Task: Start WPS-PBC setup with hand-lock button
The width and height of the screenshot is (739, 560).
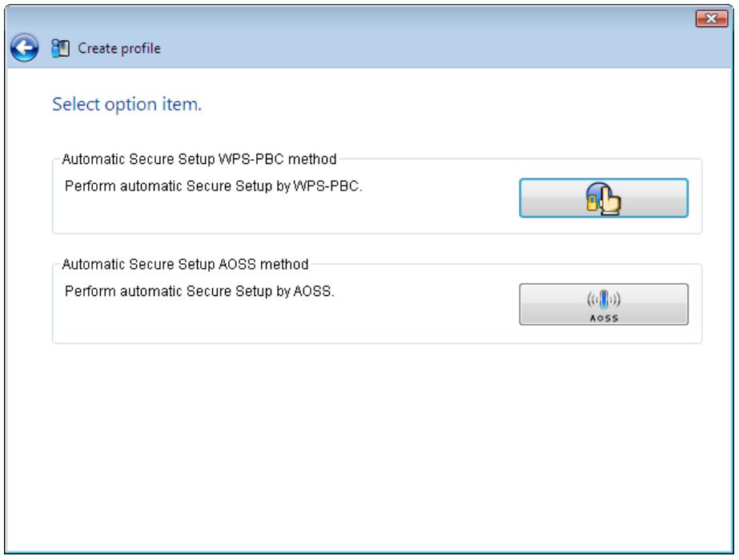Action: (x=603, y=198)
